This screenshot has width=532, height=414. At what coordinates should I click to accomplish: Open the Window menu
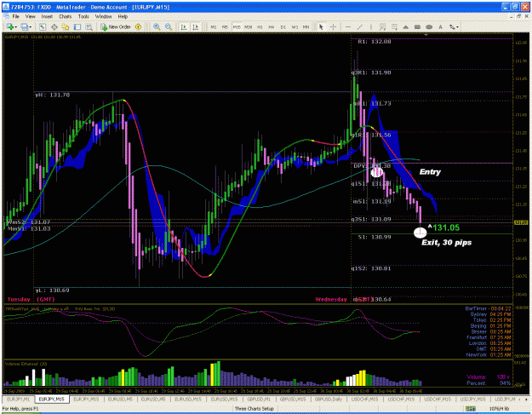[x=103, y=16]
